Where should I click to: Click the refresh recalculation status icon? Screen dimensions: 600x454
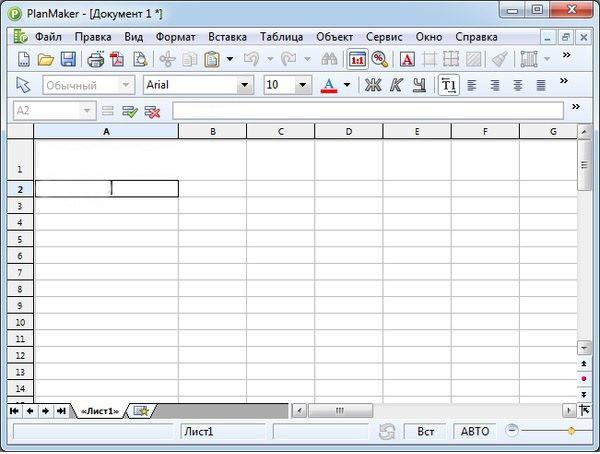386,432
